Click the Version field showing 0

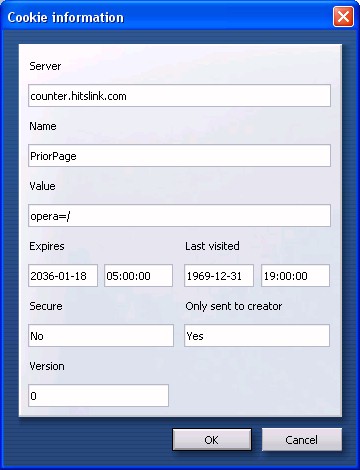point(98,396)
